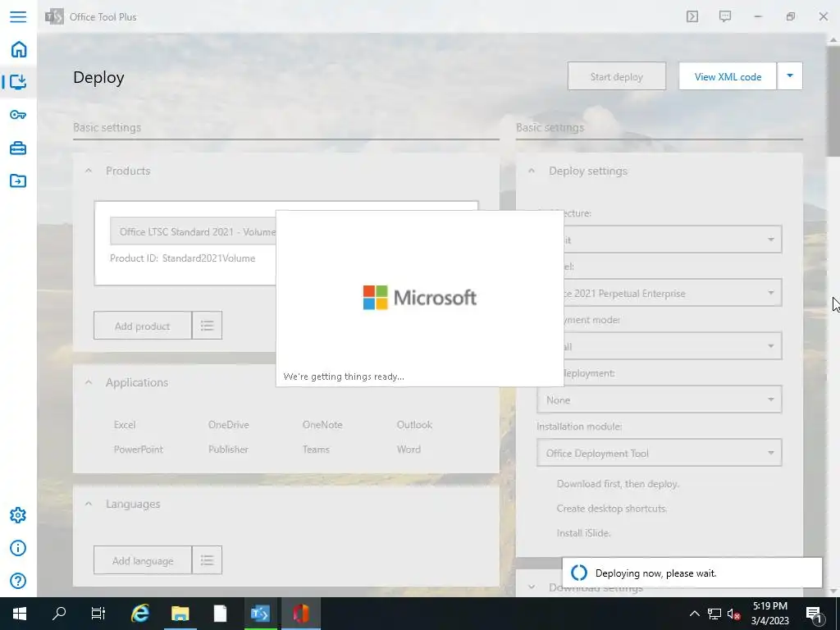Open the About info icon
Screen dimensions: 840x630
click(18, 548)
